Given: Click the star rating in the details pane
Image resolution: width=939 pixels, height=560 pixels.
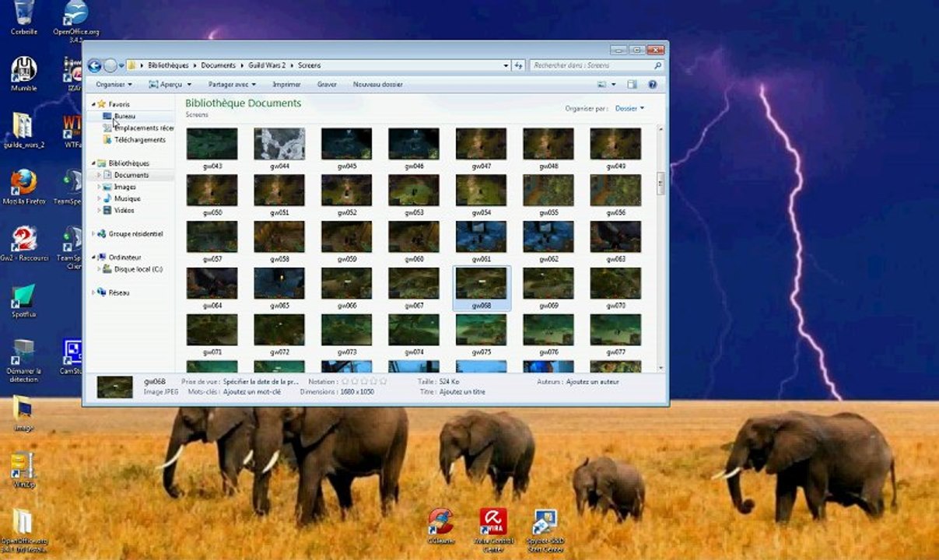Looking at the screenshot, I should 364,382.
